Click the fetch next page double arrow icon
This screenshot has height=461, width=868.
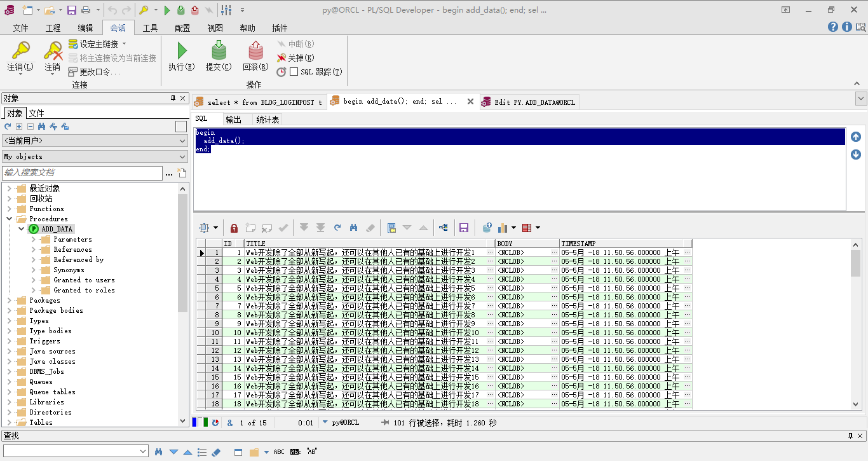[x=304, y=228]
